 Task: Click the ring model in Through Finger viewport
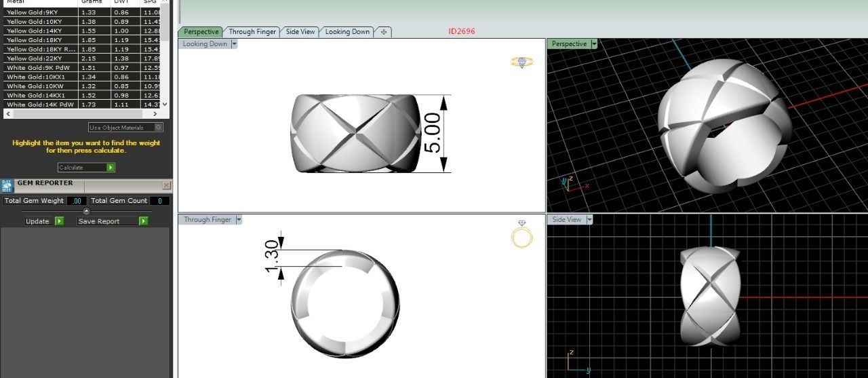click(x=345, y=303)
